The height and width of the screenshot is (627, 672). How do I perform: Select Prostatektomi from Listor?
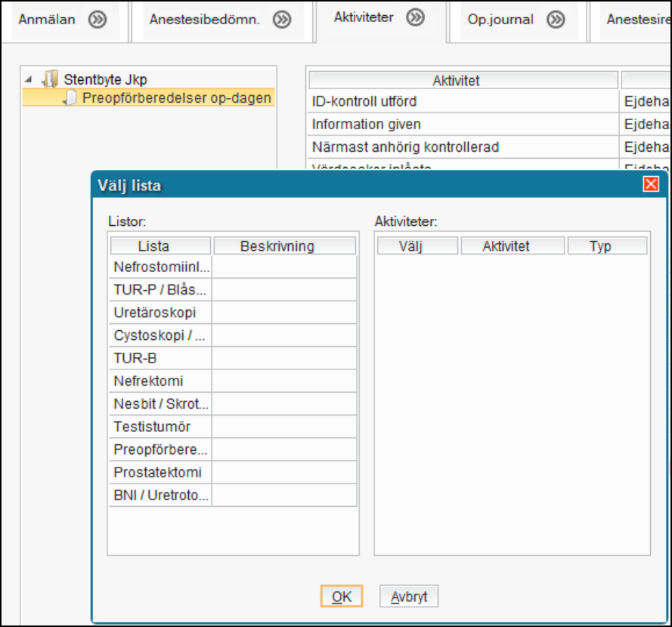pyautogui.click(x=158, y=473)
